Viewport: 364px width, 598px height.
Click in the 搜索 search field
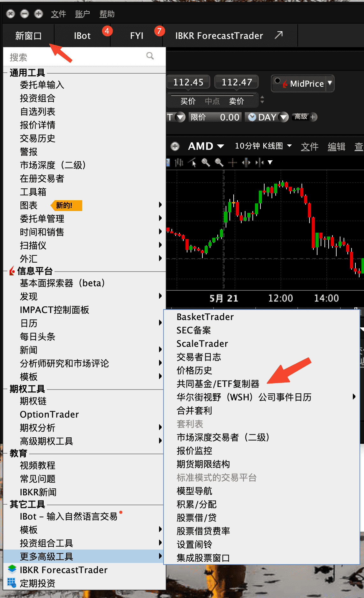coord(84,57)
